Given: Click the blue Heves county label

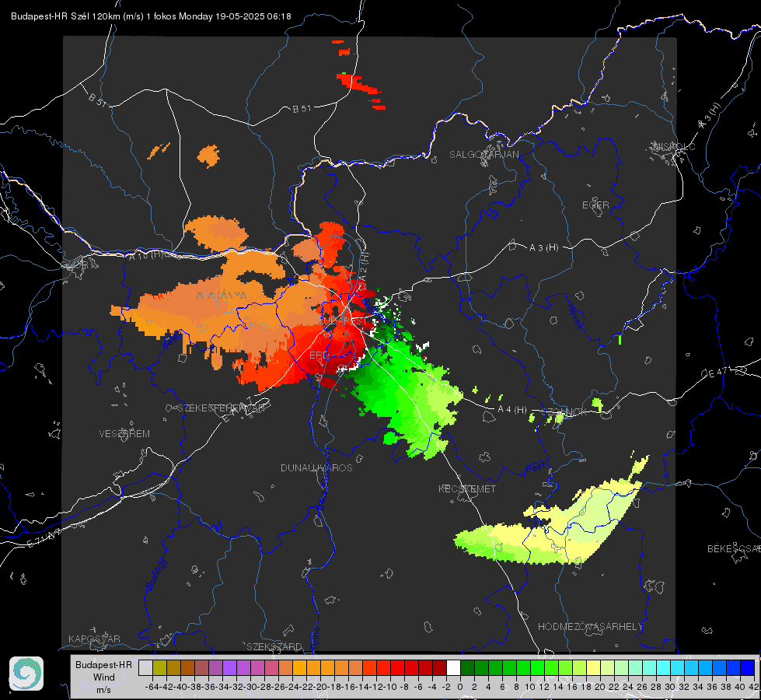Looking at the screenshot, I should coord(574,316).
